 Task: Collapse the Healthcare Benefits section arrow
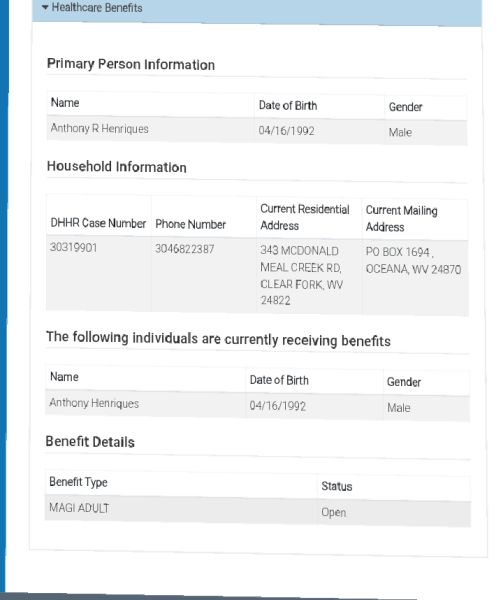click(x=45, y=7)
